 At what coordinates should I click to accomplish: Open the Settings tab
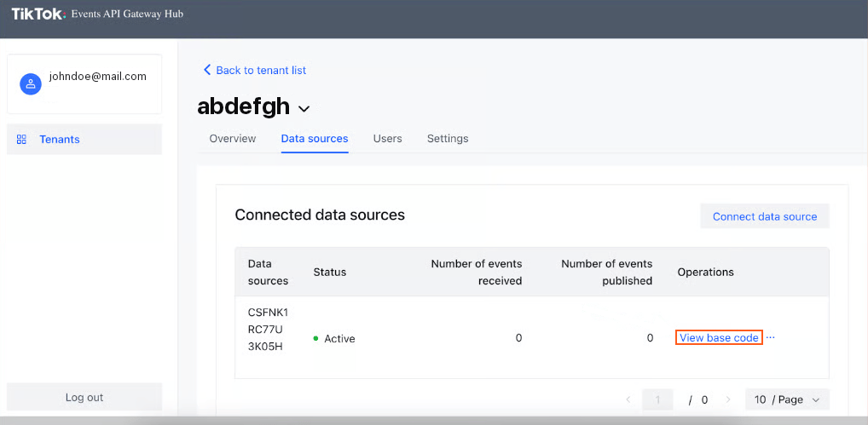[x=448, y=138]
